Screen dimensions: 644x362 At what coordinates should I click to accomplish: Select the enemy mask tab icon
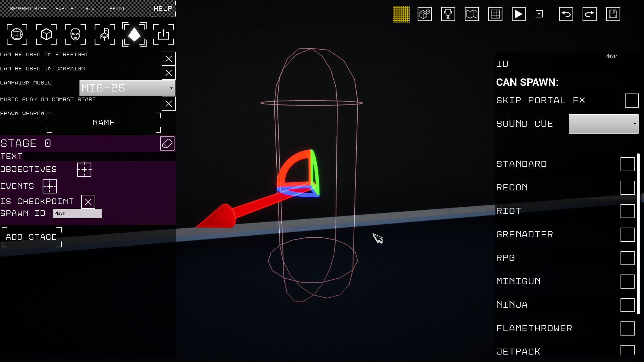(75, 34)
